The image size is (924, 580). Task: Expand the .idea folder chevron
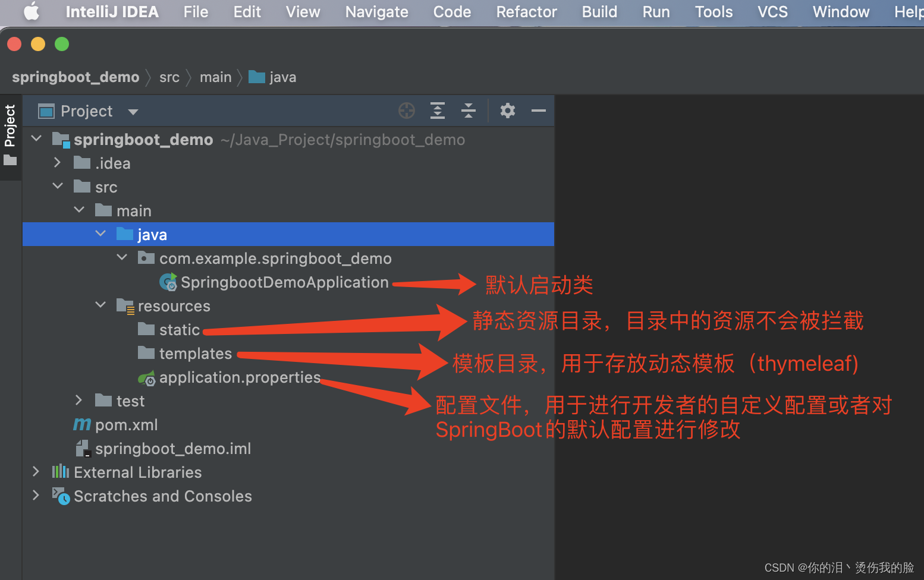coord(58,162)
